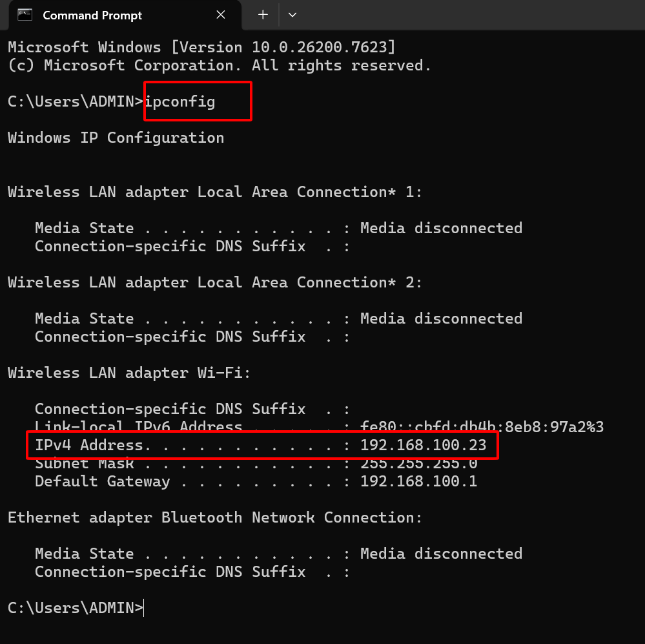Image resolution: width=645 pixels, height=644 pixels.
Task: Click the Wireless LAN adapter Wi-Fi heading
Action: coord(128,373)
